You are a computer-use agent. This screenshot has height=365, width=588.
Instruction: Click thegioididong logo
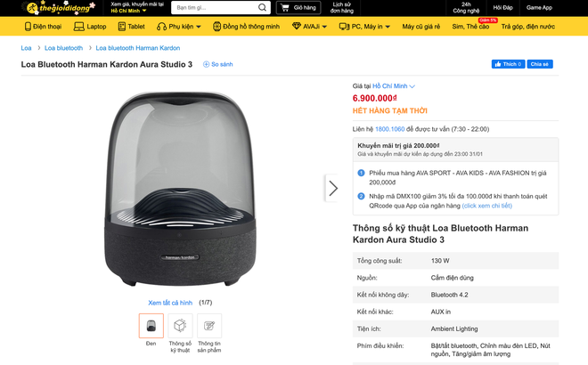pyautogui.click(x=58, y=7)
